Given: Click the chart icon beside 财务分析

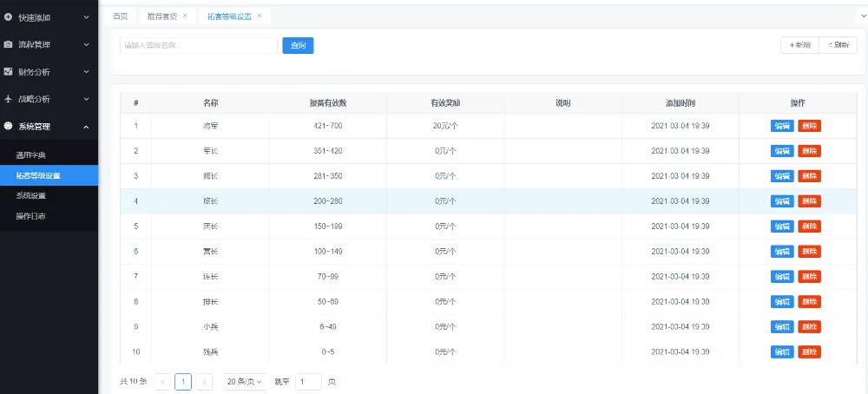Looking at the screenshot, I should 9,71.
